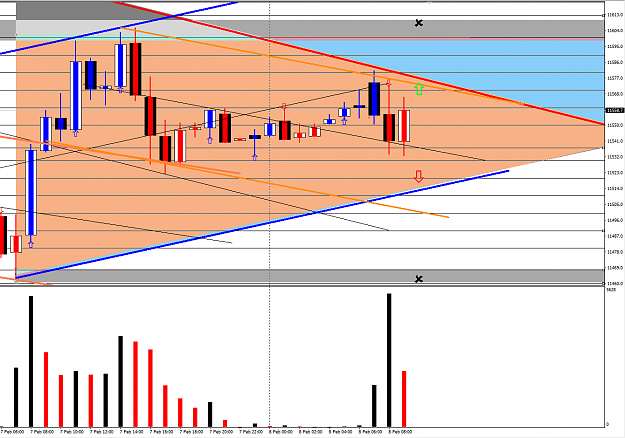Click the 11604.0 price label
Screen dimensions: 625x438
615,30
